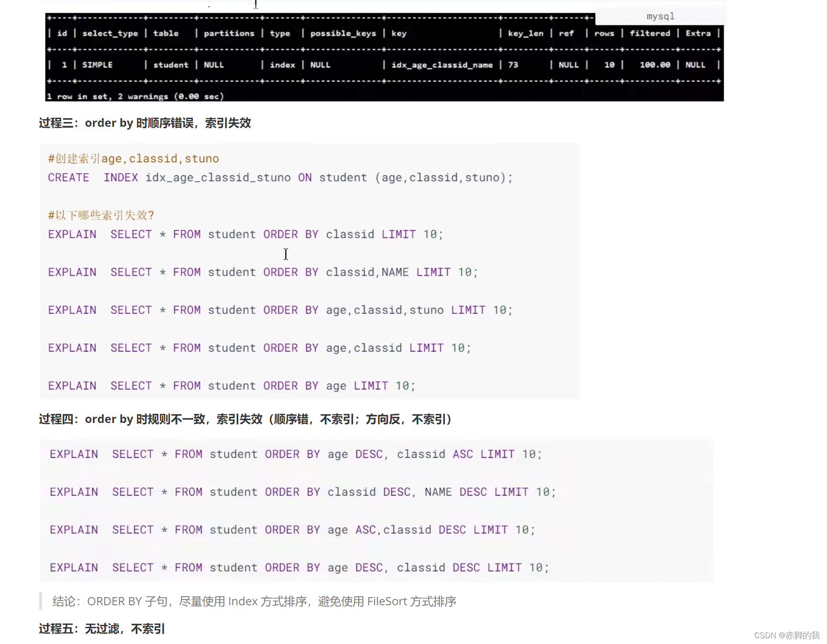Click the key_len value '73'
This screenshot has height=644, width=827.
[513, 65]
